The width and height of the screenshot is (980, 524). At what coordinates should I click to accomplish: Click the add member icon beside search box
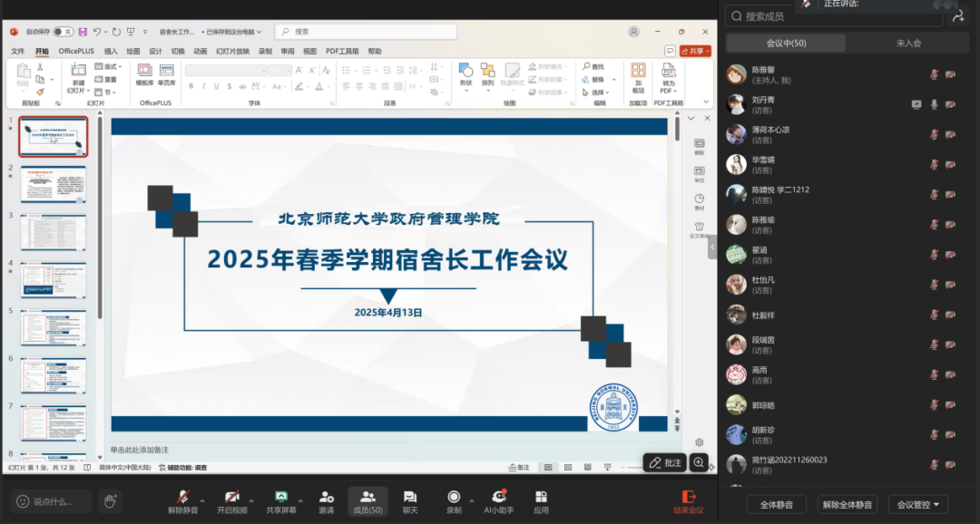[x=958, y=16]
